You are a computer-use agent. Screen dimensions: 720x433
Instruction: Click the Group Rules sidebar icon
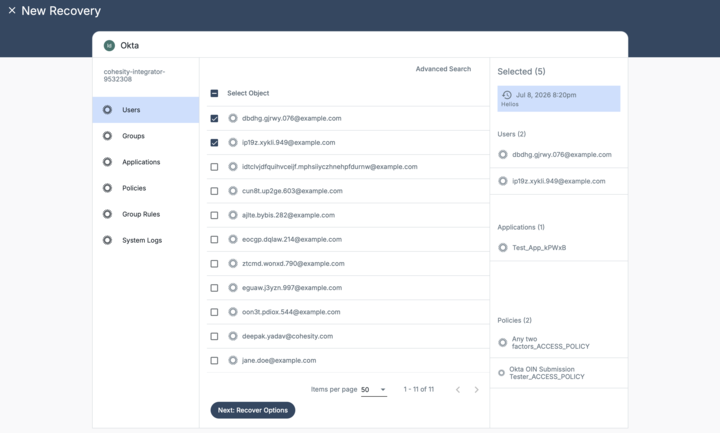point(107,214)
